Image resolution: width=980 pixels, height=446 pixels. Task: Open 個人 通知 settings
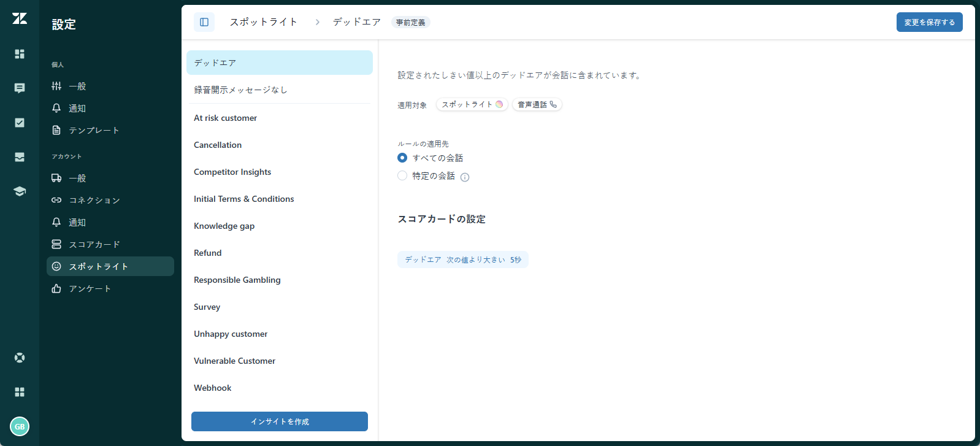coord(110,108)
